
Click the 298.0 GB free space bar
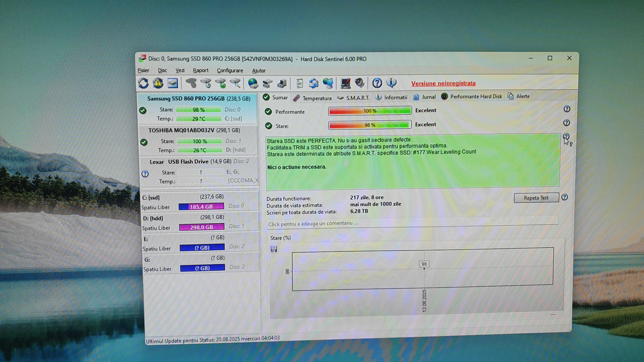202,227
